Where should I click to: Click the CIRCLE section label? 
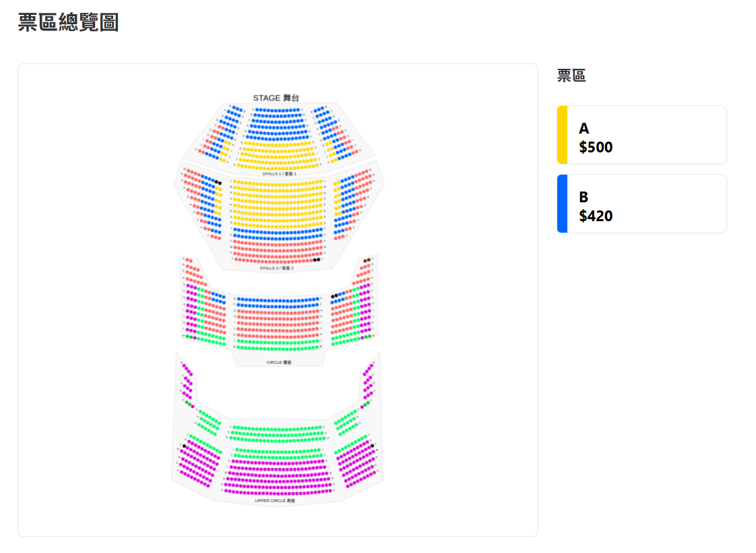coord(279,362)
